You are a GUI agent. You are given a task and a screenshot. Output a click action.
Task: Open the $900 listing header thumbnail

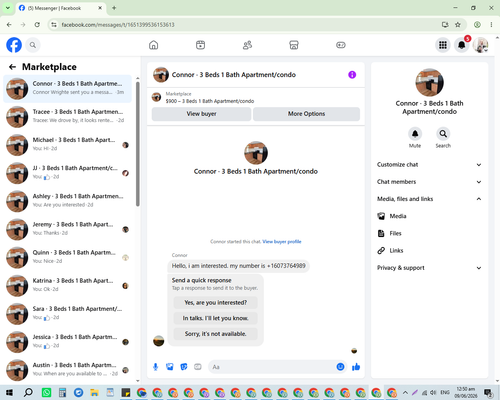tap(156, 97)
